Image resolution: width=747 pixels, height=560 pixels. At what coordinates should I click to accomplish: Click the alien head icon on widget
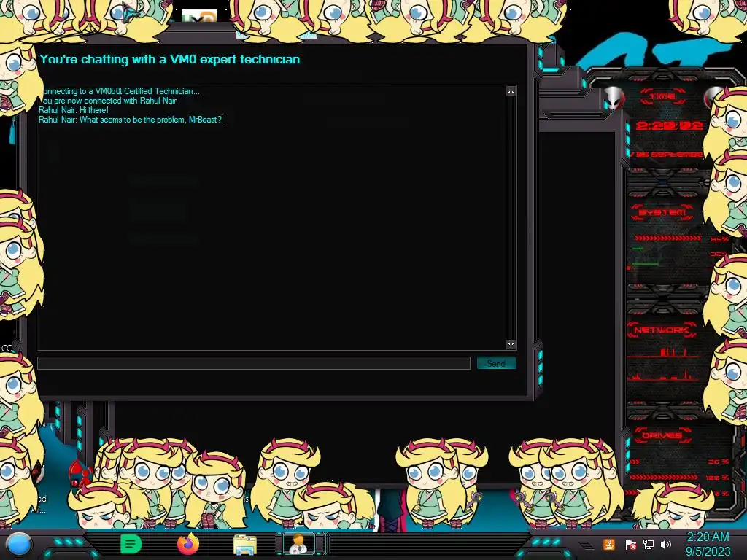[x=614, y=99]
